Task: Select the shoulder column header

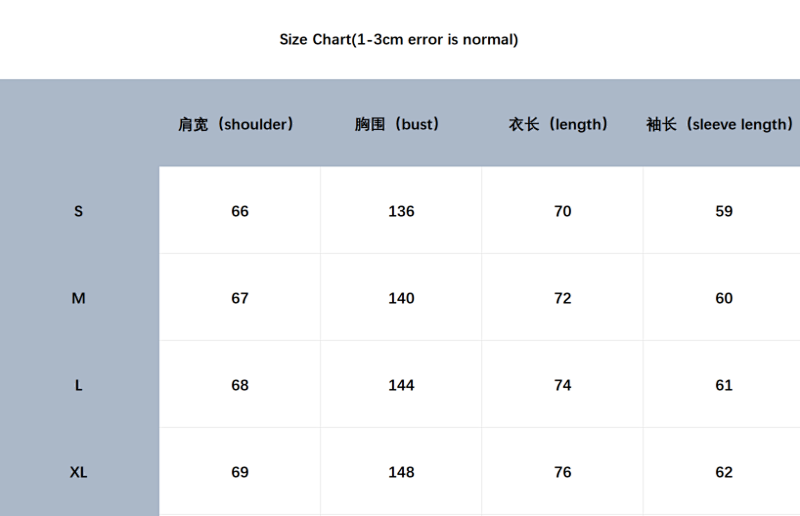Action: click(x=236, y=124)
